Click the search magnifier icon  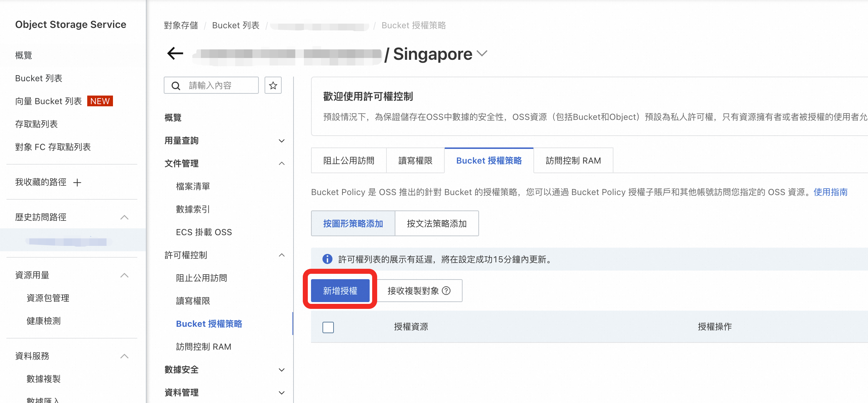[176, 86]
